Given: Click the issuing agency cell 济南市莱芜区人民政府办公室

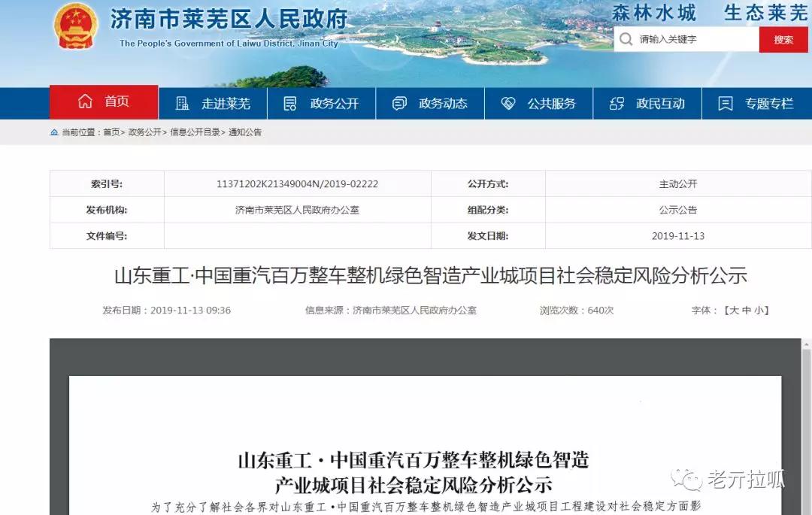Looking at the screenshot, I should 297,210.
